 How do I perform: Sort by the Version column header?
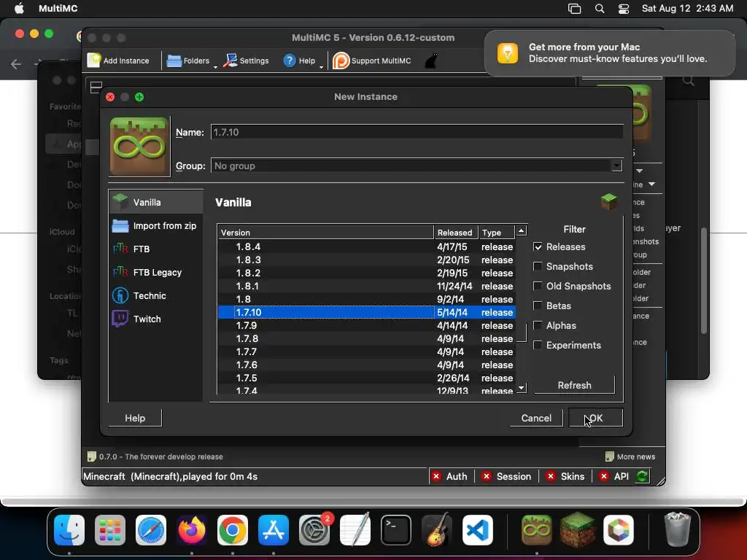326,233
